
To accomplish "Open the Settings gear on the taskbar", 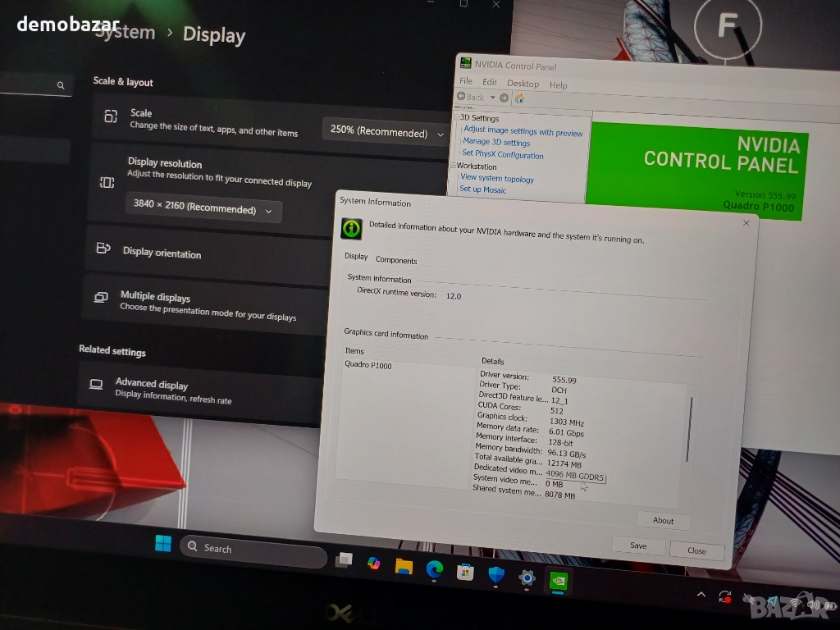I will 527,577.
